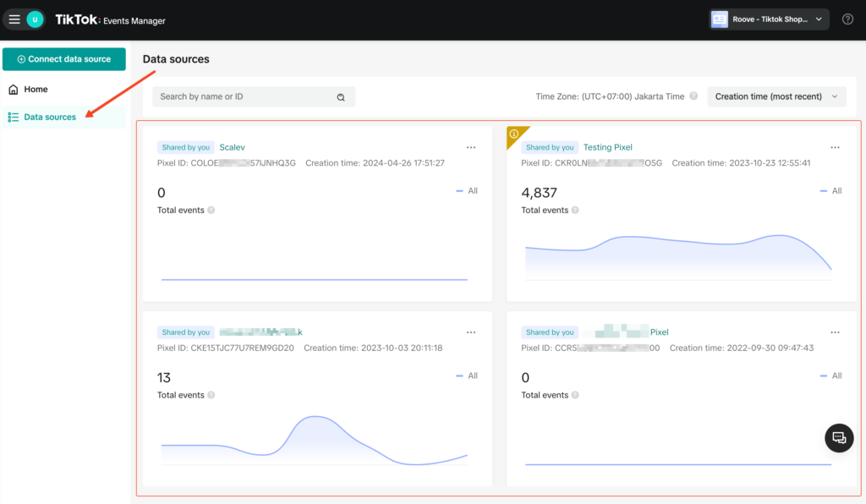Open the Testing Pixel link
The height and width of the screenshot is (504, 866).
coord(607,147)
